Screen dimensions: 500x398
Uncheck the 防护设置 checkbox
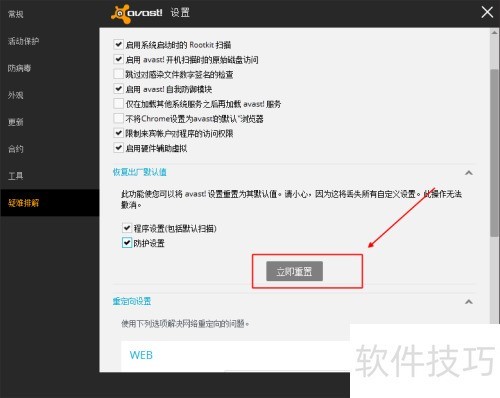[x=127, y=243]
